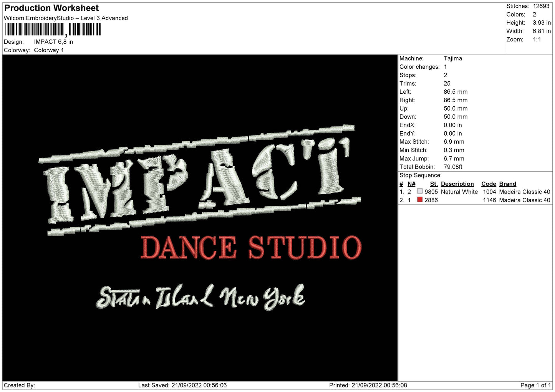Click the zoom value 1:1
Screen dimensions: 555x392
(x=537, y=40)
